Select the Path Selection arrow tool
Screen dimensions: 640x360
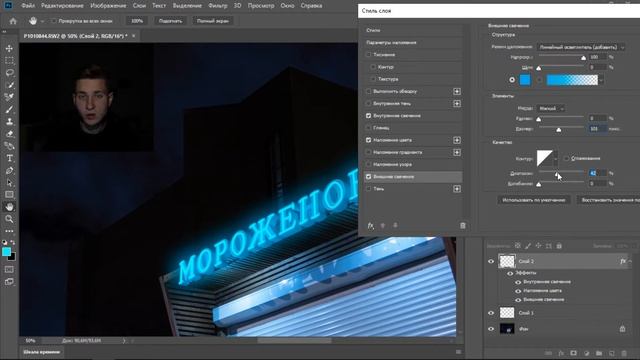pyautogui.click(x=9, y=183)
